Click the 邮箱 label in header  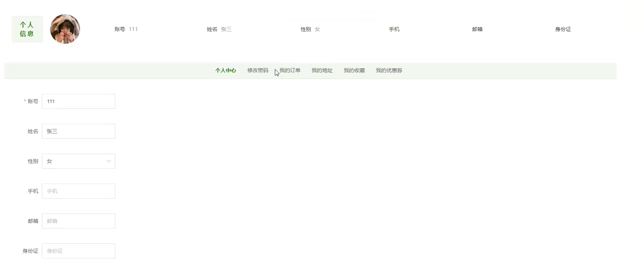477,29
